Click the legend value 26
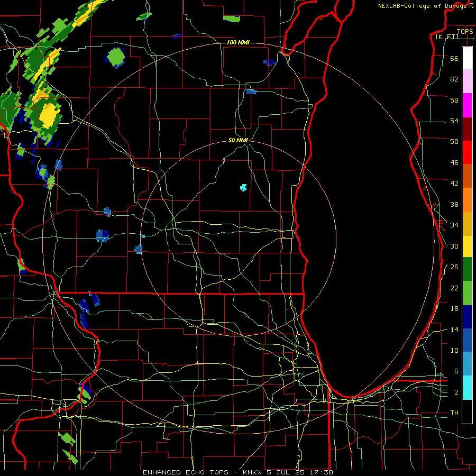 point(454,267)
